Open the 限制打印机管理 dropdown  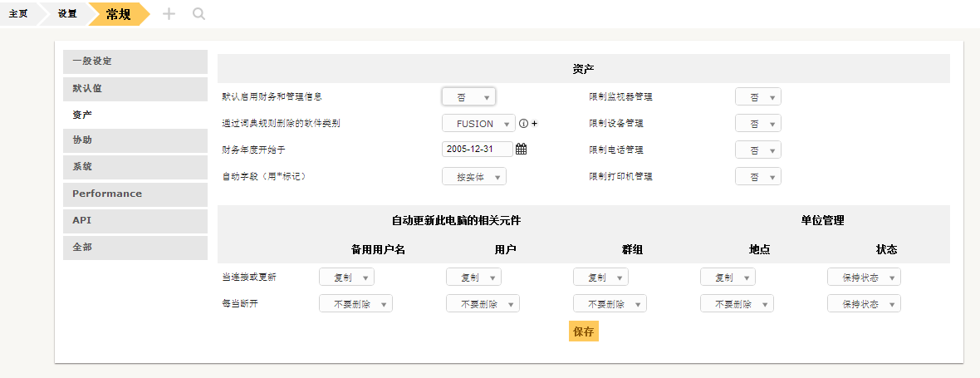coord(757,177)
